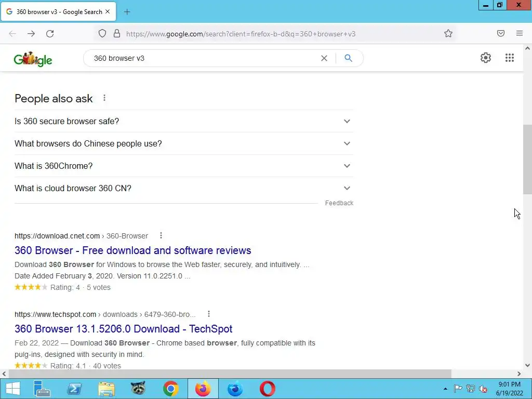Click the download.cnet.com URL breadcrumb
The width and height of the screenshot is (532, 399).
point(81,236)
